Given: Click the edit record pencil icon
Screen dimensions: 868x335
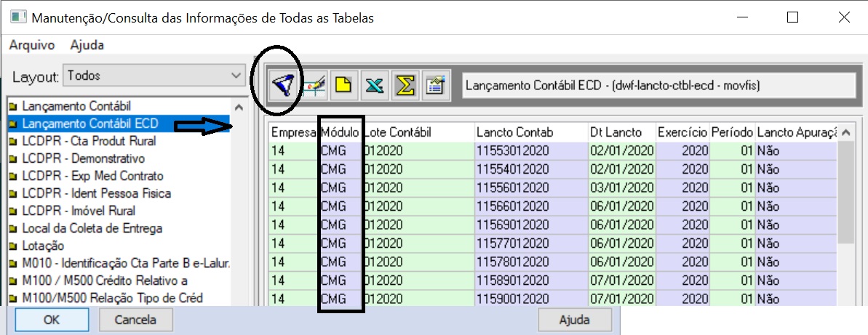Looking at the screenshot, I should [314, 86].
